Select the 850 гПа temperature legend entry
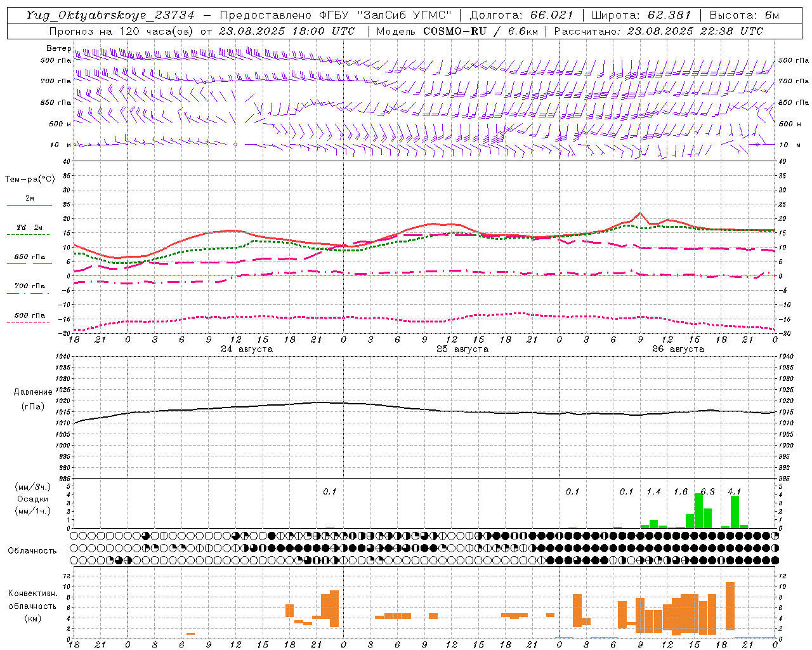 pyautogui.click(x=29, y=259)
